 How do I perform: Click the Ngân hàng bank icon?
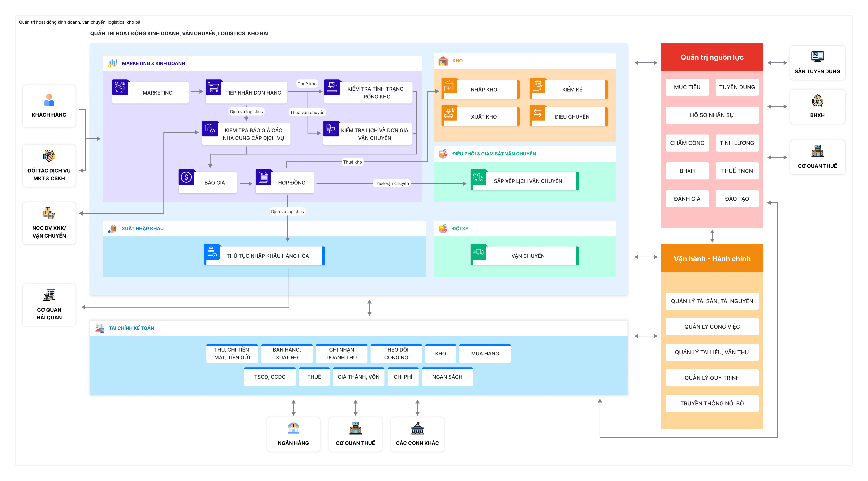coord(293,428)
